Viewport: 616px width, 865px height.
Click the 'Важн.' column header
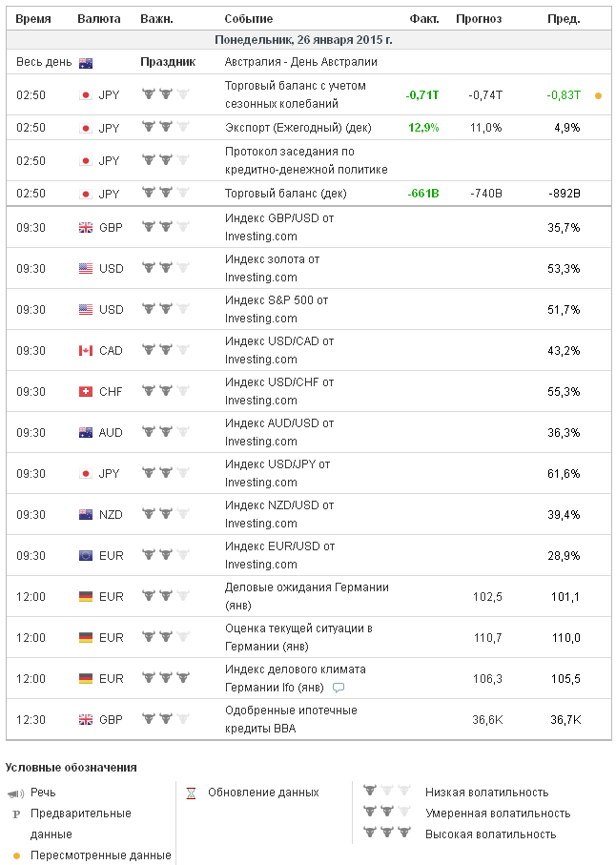tap(155, 19)
